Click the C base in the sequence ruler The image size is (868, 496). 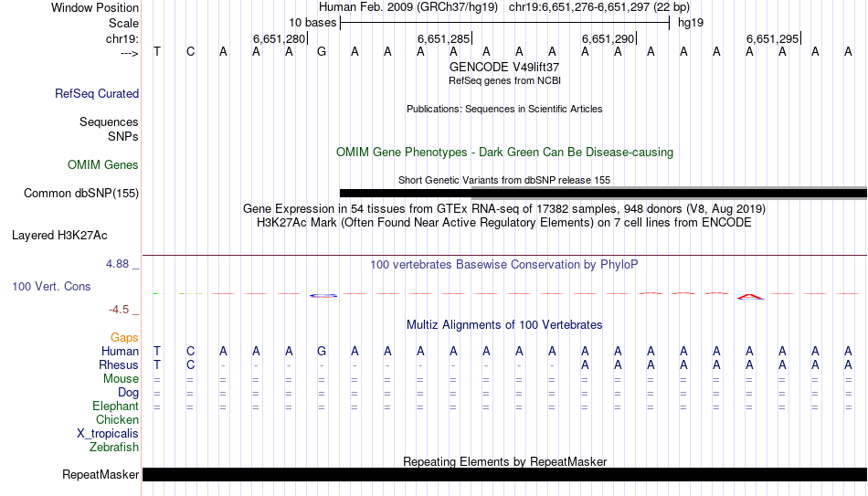click(x=190, y=52)
